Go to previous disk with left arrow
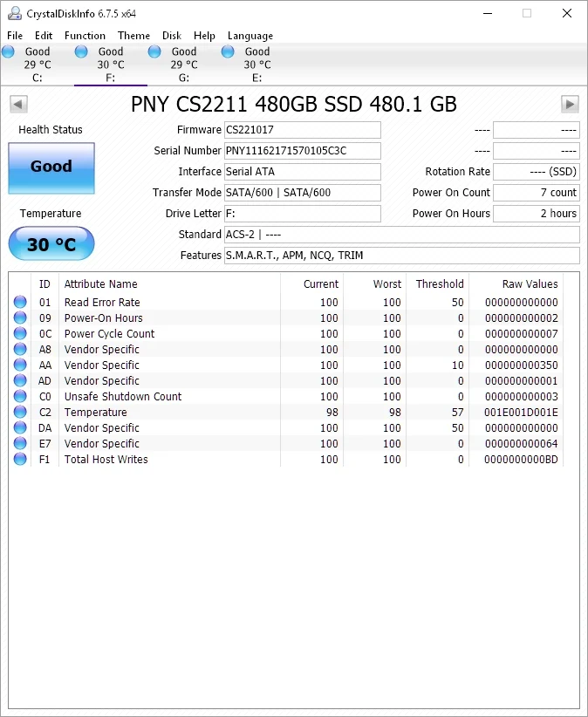This screenshot has height=717, width=588. pyautogui.click(x=18, y=105)
